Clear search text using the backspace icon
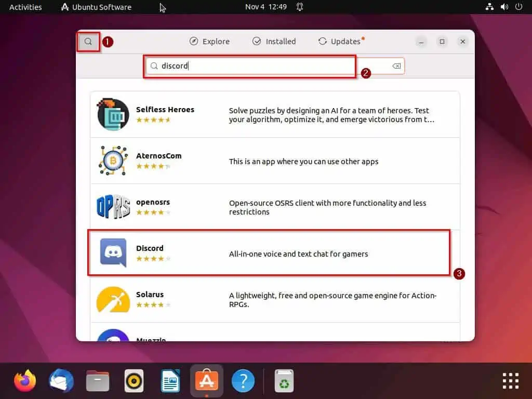 pyautogui.click(x=396, y=65)
